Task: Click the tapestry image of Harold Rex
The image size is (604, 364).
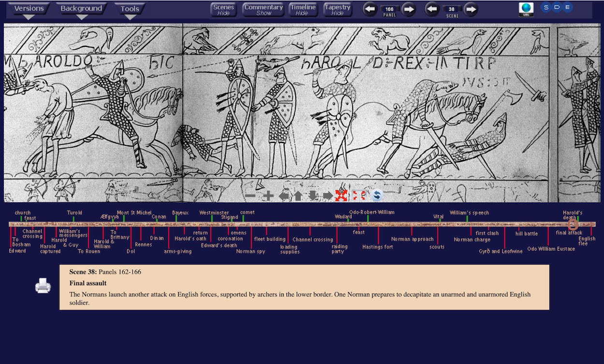Action: [302, 112]
